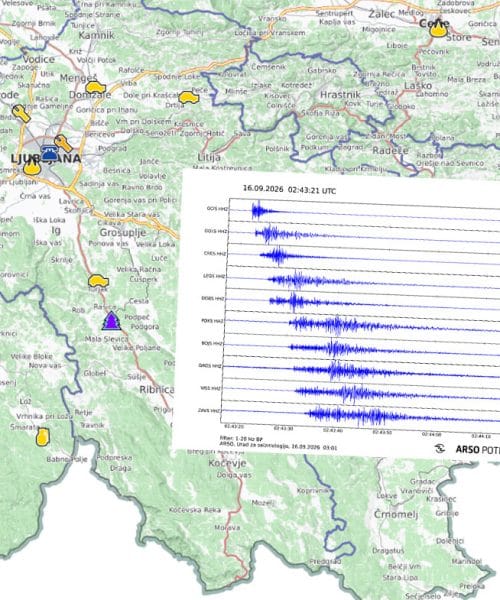The image size is (500, 600).
Task: Click the Mengeš town label
Action: (x=78, y=78)
